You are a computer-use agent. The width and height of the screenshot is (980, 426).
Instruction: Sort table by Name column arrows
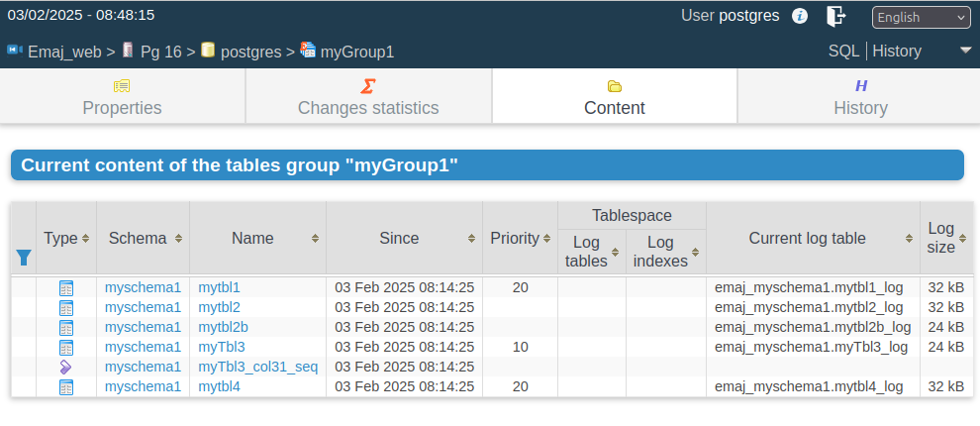click(315, 239)
